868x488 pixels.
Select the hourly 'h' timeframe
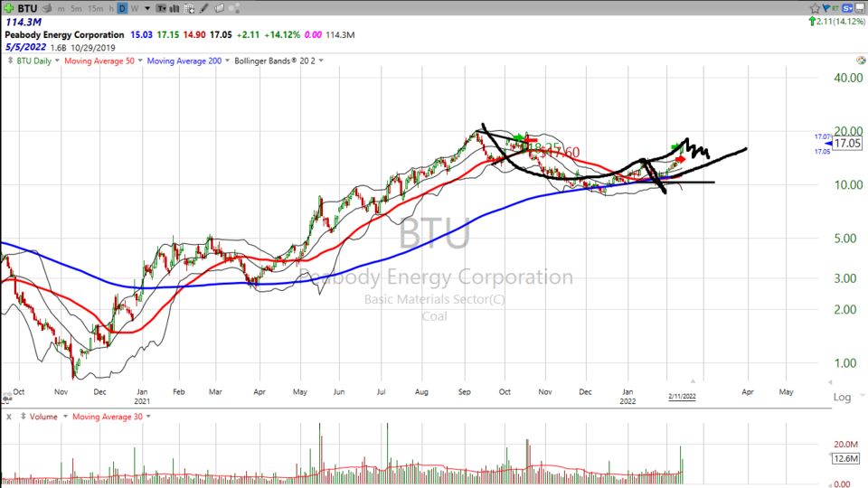tap(111, 9)
